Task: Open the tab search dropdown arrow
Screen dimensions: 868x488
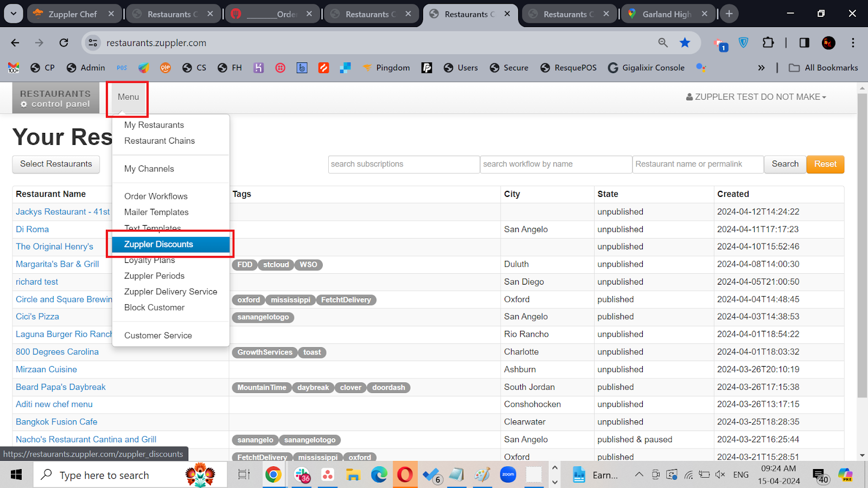Action: [x=13, y=14]
